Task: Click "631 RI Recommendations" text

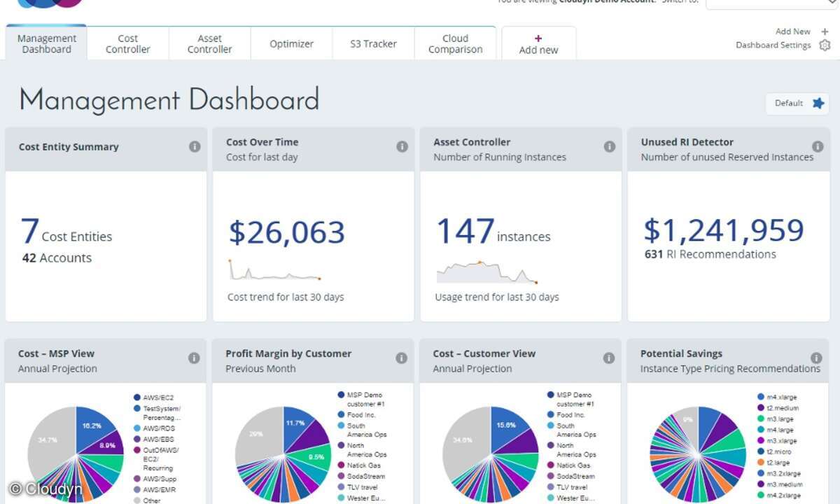Action: coord(710,254)
